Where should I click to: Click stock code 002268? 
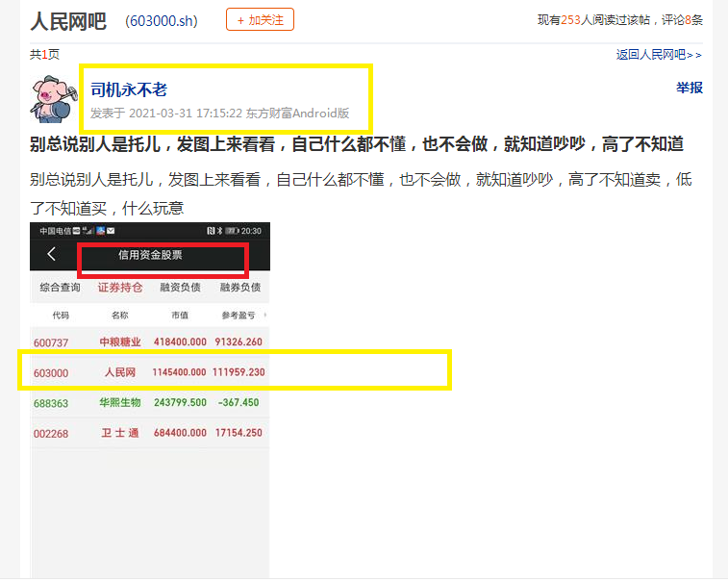tap(51, 434)
